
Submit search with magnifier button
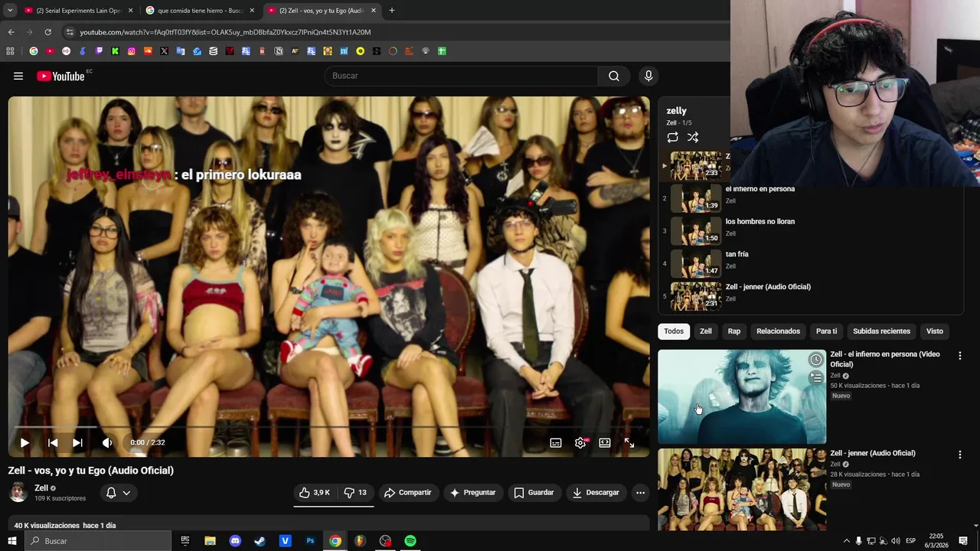[x=613, y=76]
